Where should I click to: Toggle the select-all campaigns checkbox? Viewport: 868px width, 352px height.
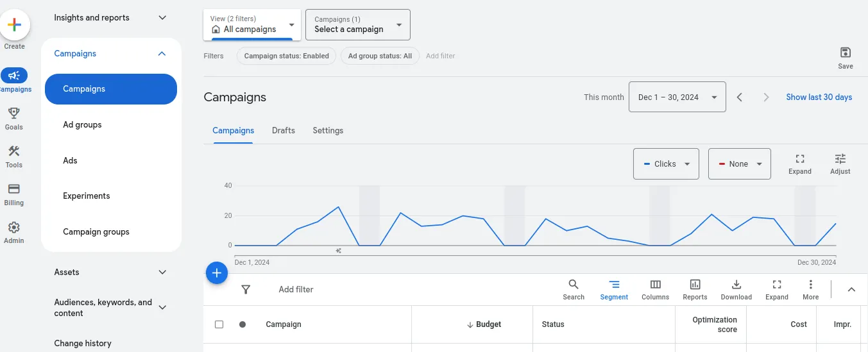click(x=219, y=324)
